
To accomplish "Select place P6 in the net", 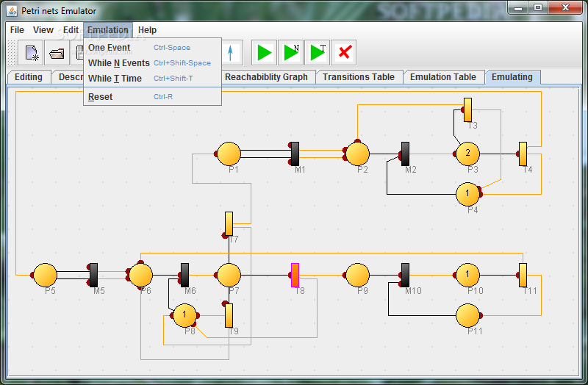I will [140, 276].
